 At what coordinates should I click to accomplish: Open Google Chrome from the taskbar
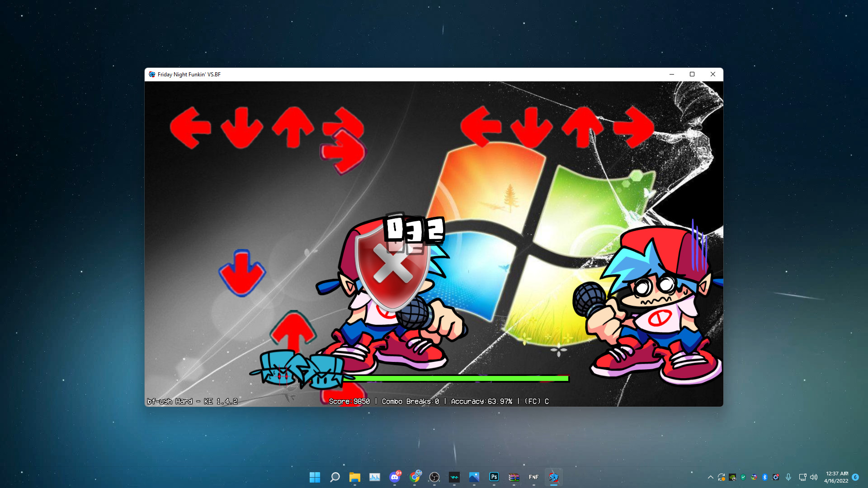[415, 477]
